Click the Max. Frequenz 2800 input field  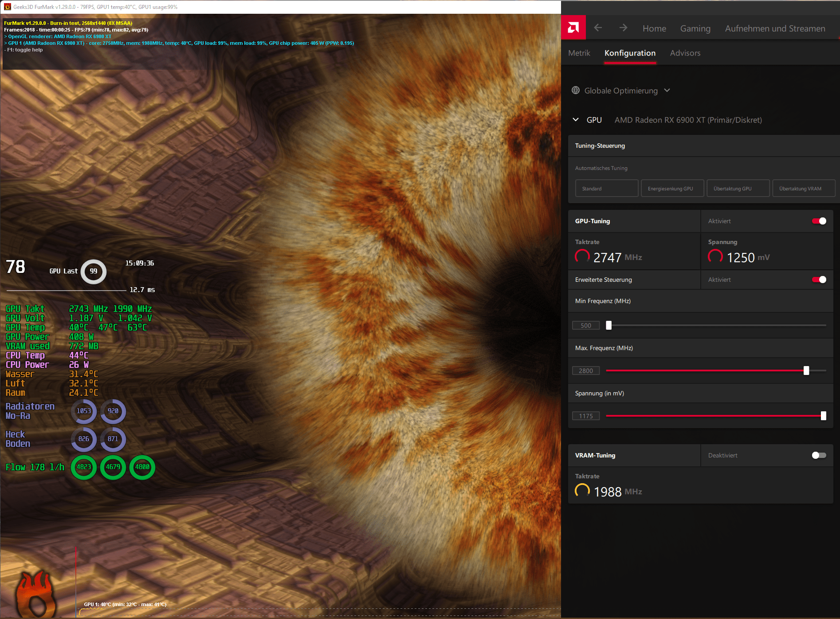[586, 371]
